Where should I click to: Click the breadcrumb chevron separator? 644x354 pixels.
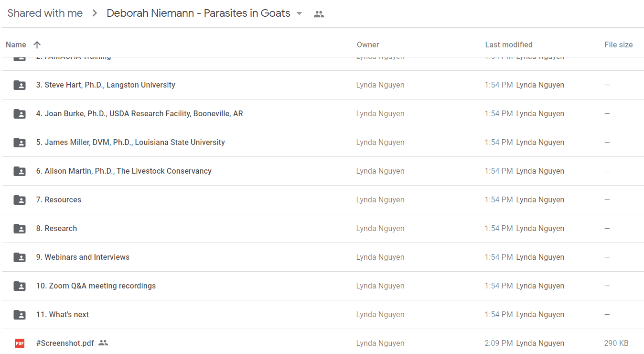pos(95,13)
